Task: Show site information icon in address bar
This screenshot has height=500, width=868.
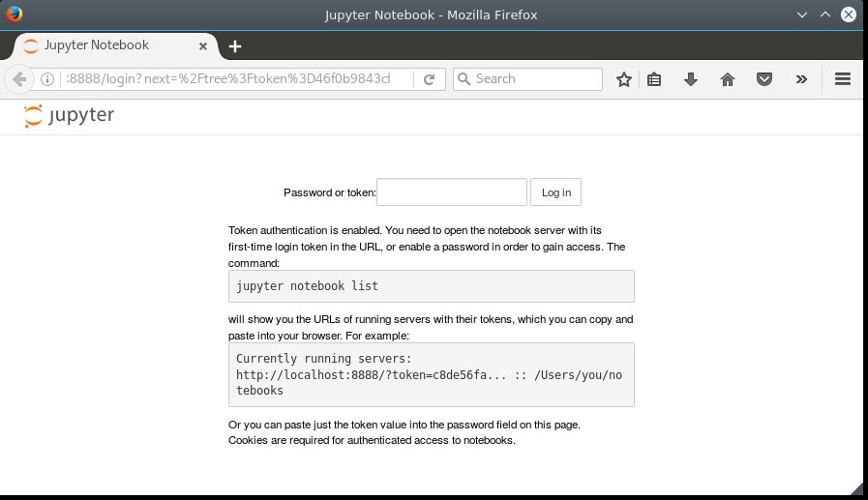Action: (x=47, y=79)
